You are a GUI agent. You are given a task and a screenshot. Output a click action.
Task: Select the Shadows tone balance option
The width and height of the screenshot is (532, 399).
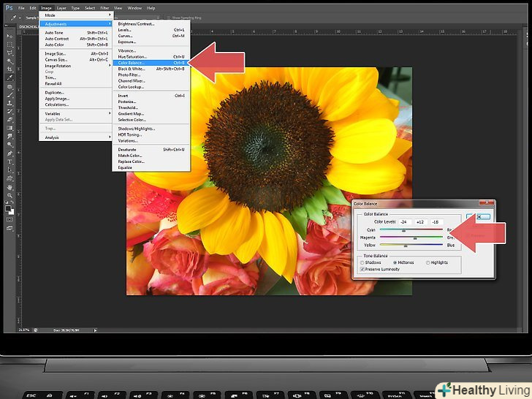coord(362,262)
